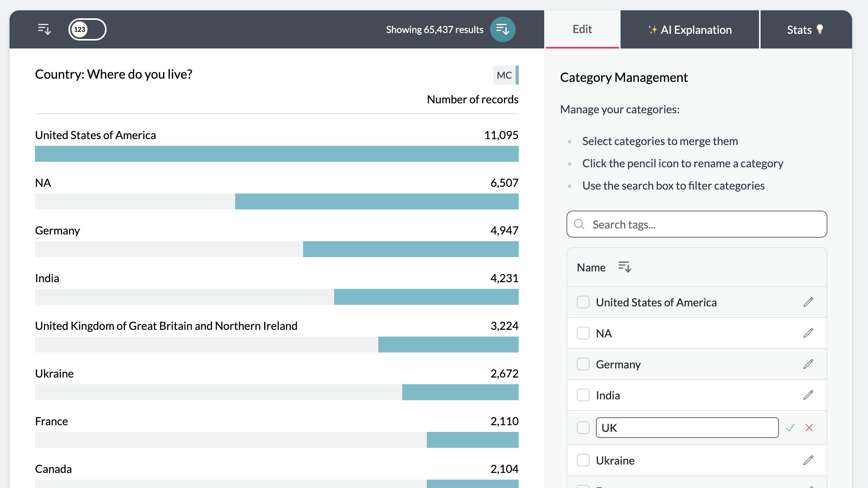Cancel the UK rename with red X
The height and width of the screenshot is (488, 868).
[x=809, y=428]
